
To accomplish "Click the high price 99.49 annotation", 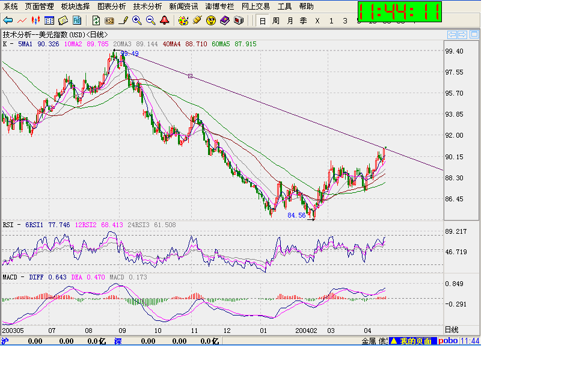I will pyautogui.click(x=129, y=53).
